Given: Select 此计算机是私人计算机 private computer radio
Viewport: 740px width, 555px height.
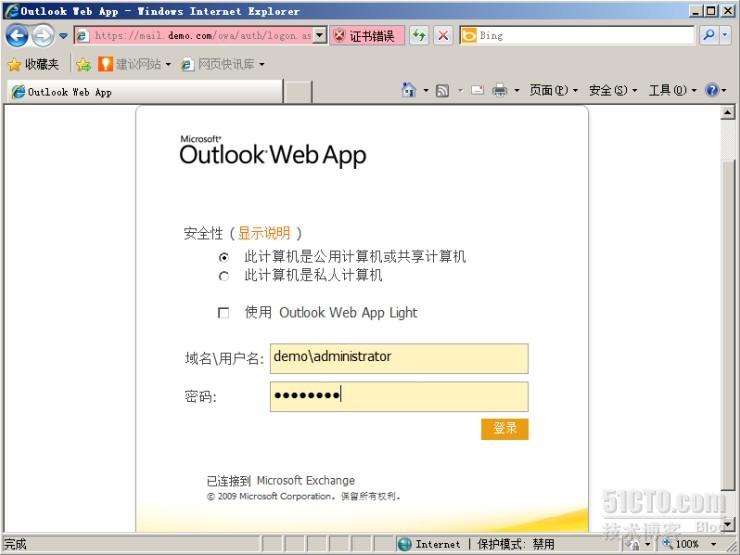Looking at the screenshot, I should [x=224, y=276].
